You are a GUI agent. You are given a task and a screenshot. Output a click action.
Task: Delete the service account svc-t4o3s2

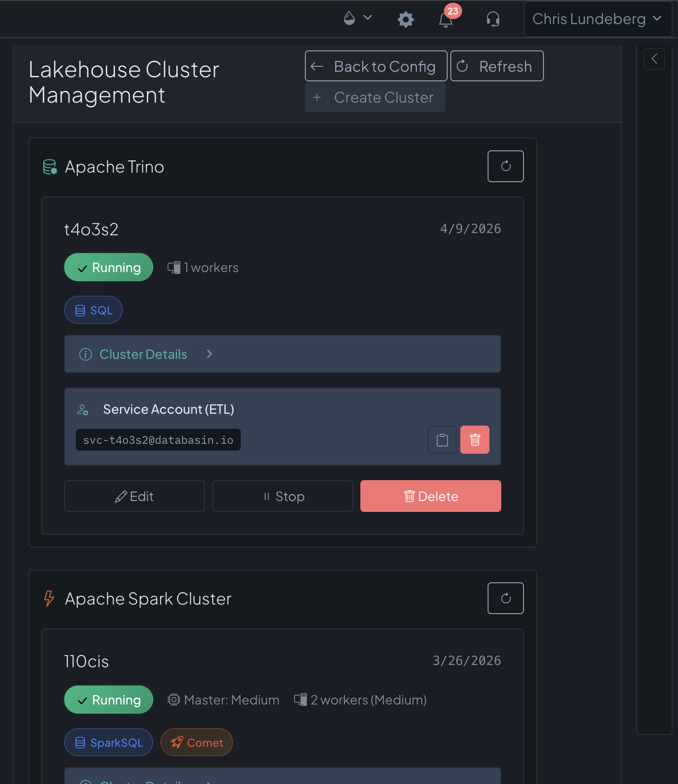475,440
